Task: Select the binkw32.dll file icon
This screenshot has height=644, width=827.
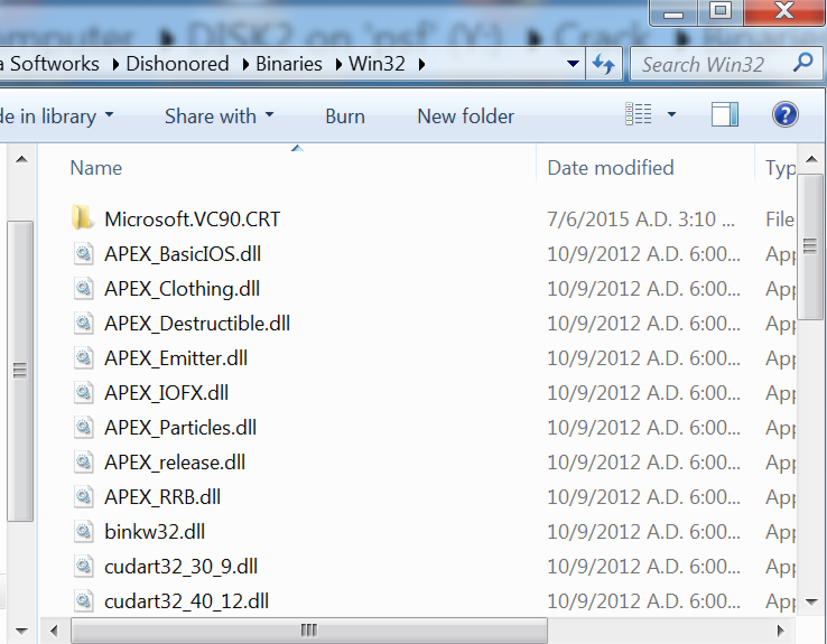Action: (84, 531)
